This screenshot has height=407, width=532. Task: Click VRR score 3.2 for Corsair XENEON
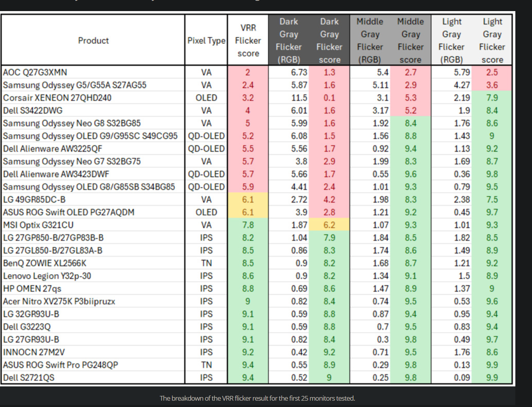click(248, 98)
